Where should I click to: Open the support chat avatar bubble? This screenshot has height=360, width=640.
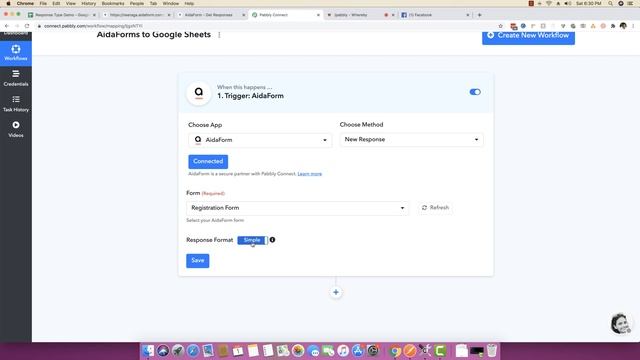click(620, 324)
